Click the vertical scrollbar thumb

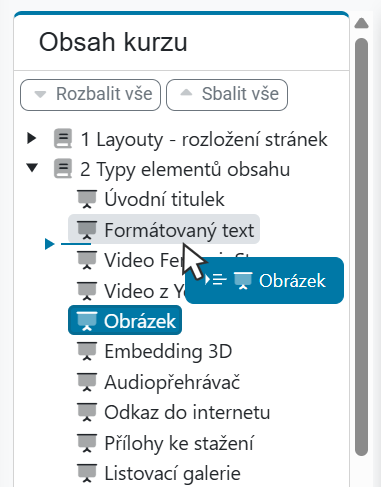(x=361, y=247)
